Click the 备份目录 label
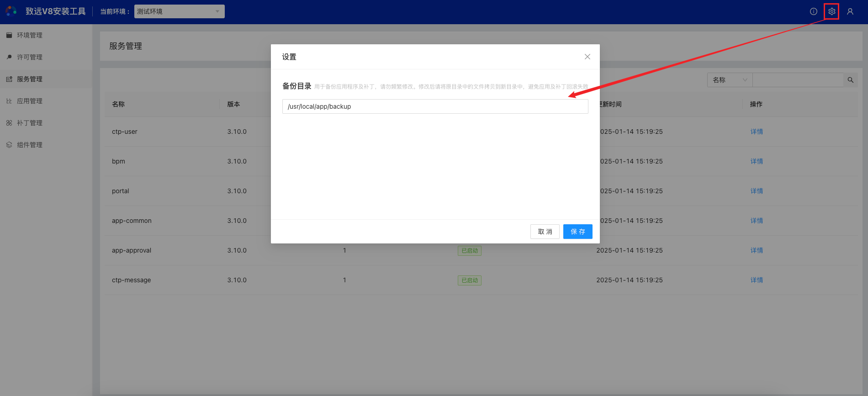Image resolution: width=868 pixels, height=396 pixels. [297, 86]
